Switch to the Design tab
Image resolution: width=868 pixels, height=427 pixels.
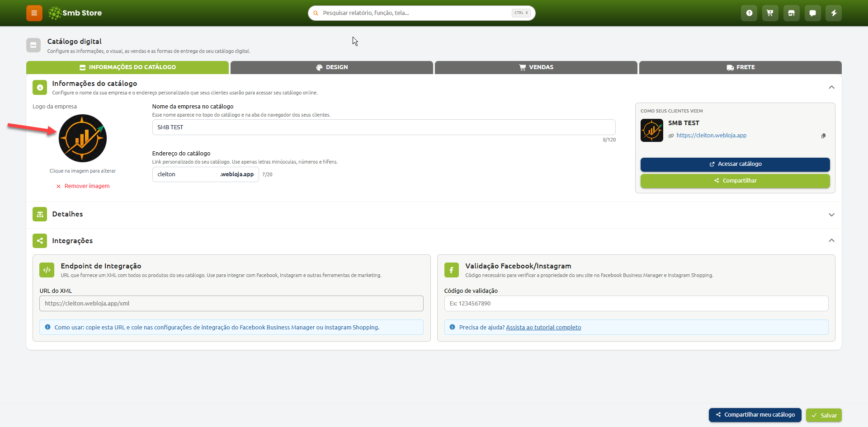332,67
